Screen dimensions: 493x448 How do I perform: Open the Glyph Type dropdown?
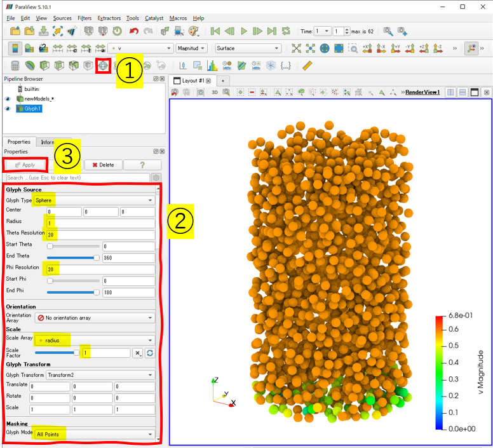click(x=94, y=200)
